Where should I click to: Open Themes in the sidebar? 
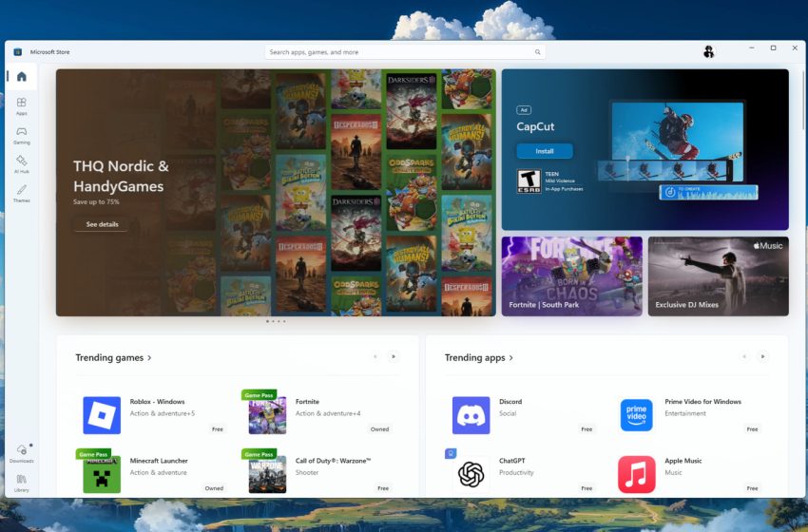coord(21,194)
